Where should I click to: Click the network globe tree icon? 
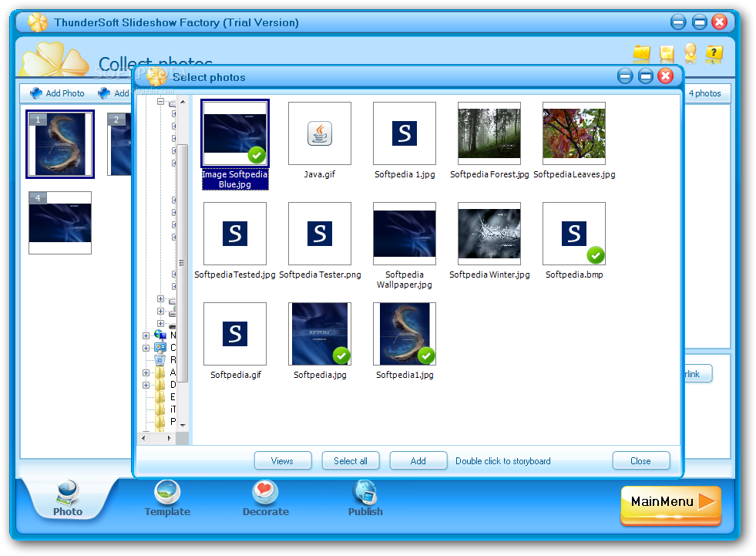coord(160,335)
